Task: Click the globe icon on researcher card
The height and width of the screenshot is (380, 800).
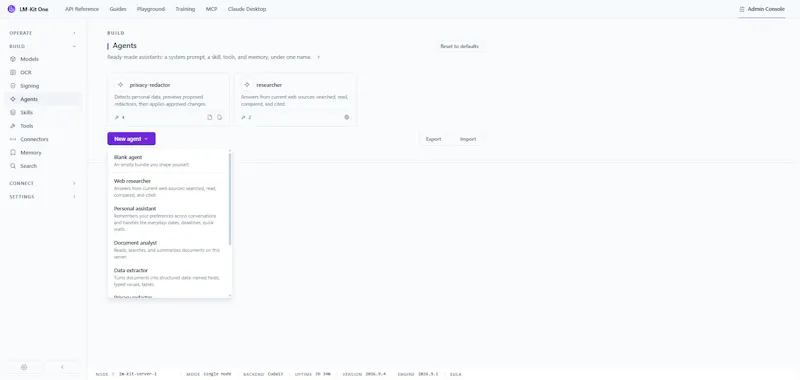Action: tap(347, 117)
